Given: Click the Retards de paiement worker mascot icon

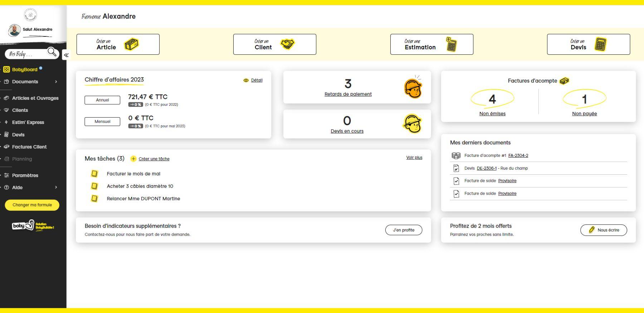Looking at the screenshot, I should point(413,87).
